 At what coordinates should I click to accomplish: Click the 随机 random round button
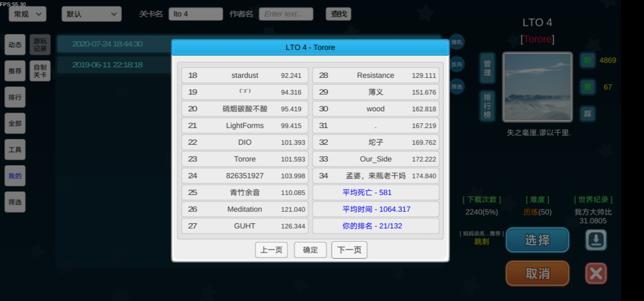[457, 42]
